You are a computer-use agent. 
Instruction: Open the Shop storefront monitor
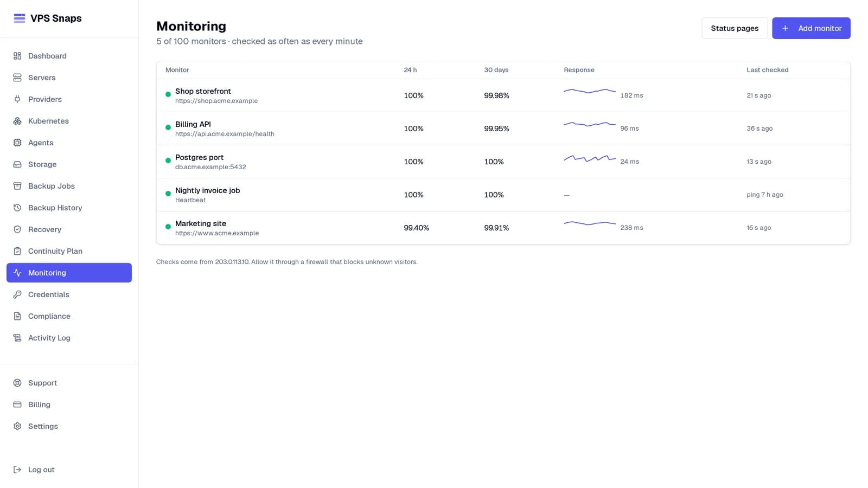point(203,91)
